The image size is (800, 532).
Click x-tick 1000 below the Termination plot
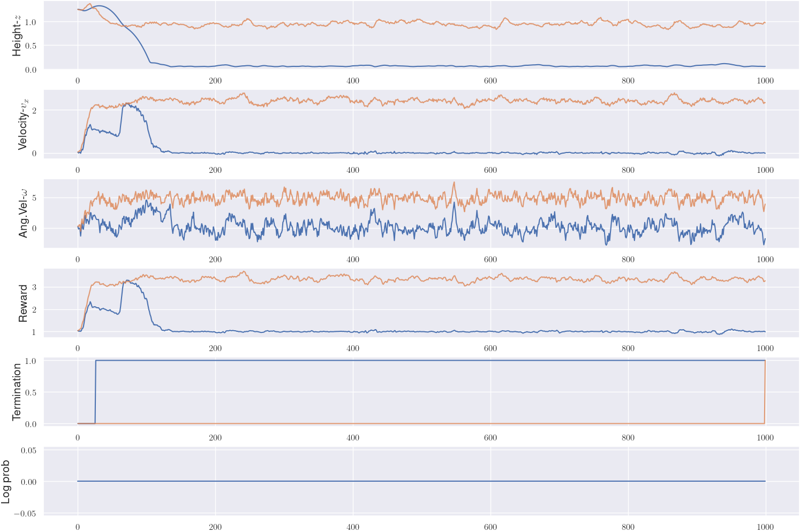click(765, 438)
